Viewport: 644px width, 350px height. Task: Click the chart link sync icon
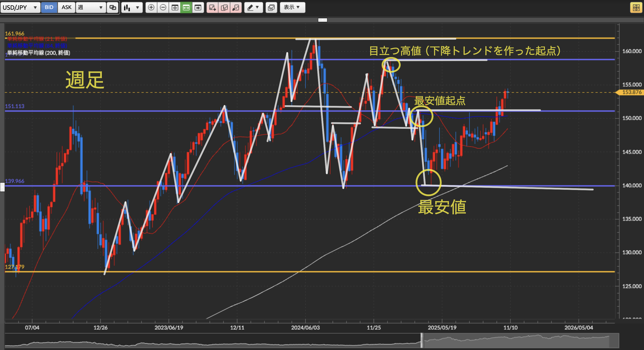[113, 7]
